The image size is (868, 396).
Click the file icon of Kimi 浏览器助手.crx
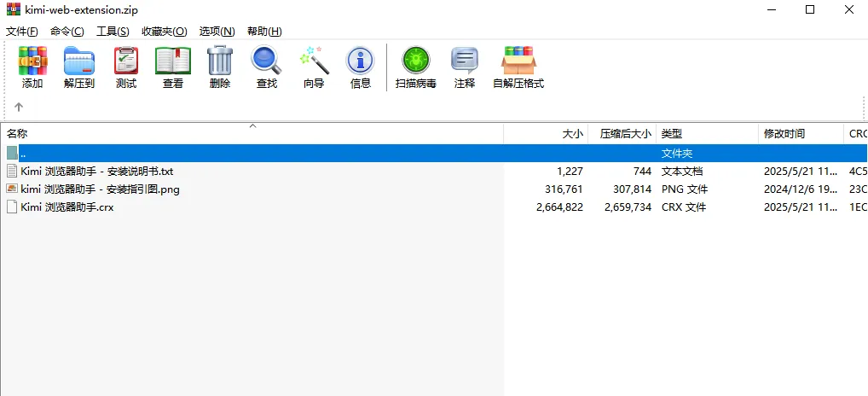coord(12,207)
